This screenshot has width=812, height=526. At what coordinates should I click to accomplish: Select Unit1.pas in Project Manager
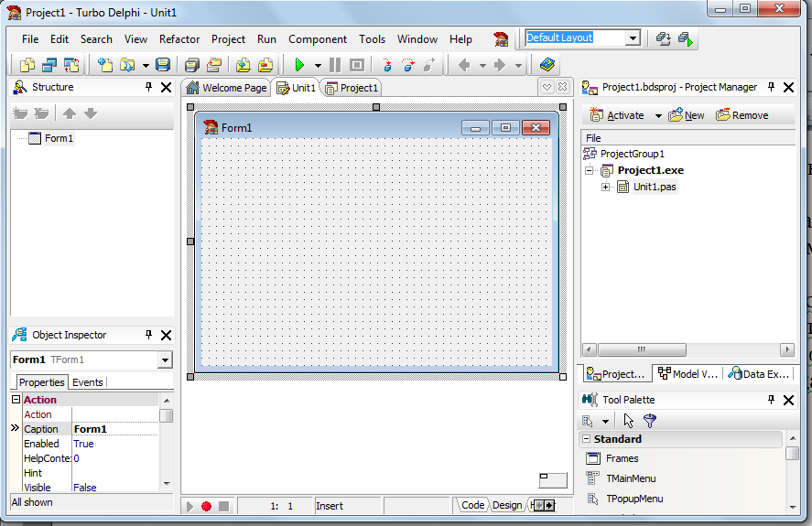tap(655, 187)
